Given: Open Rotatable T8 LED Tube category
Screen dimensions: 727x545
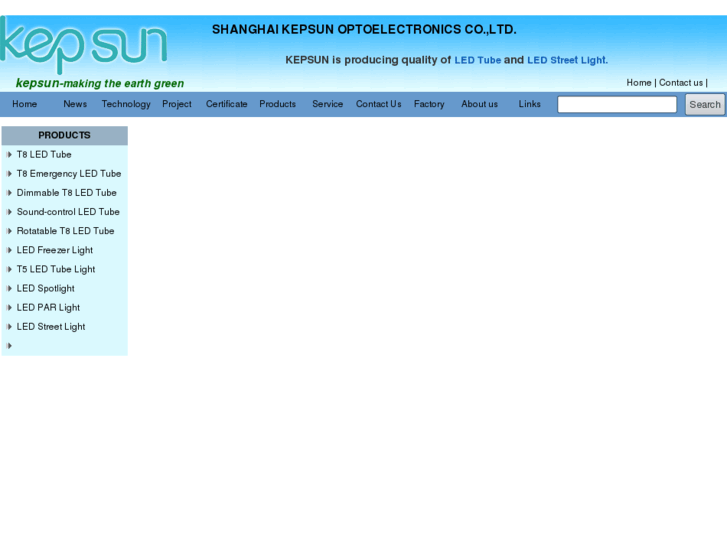Looking at the screenshot, I should (65, 231).
